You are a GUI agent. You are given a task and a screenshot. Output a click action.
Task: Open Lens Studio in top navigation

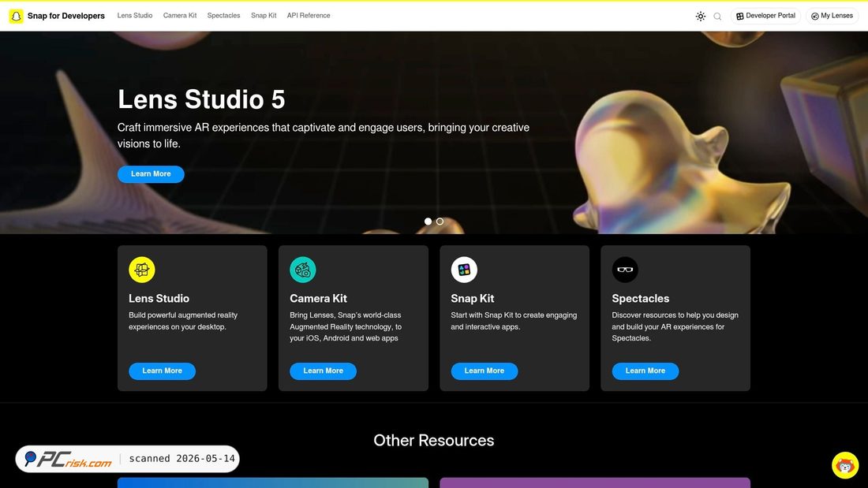[x=134, y=16]
